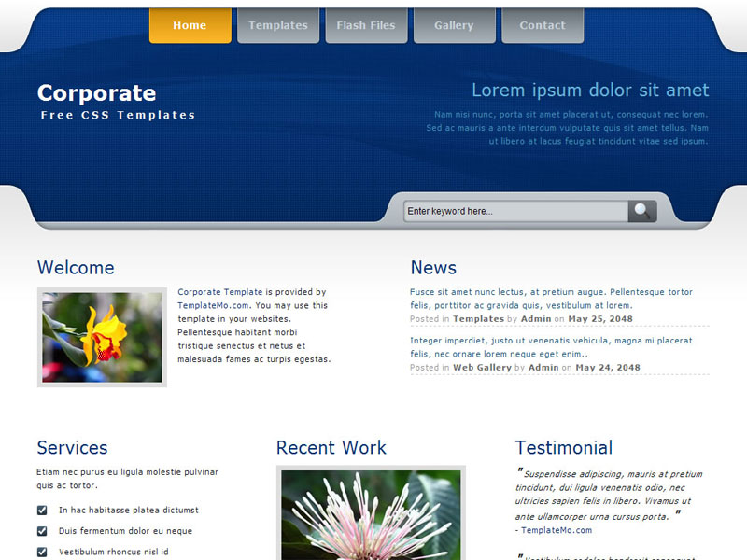The height and width of the screenshot is (560, 747).
Task: Toggle the 'Vestibulum rhoncus nisl' checkbox
Action: pos(42,552)
